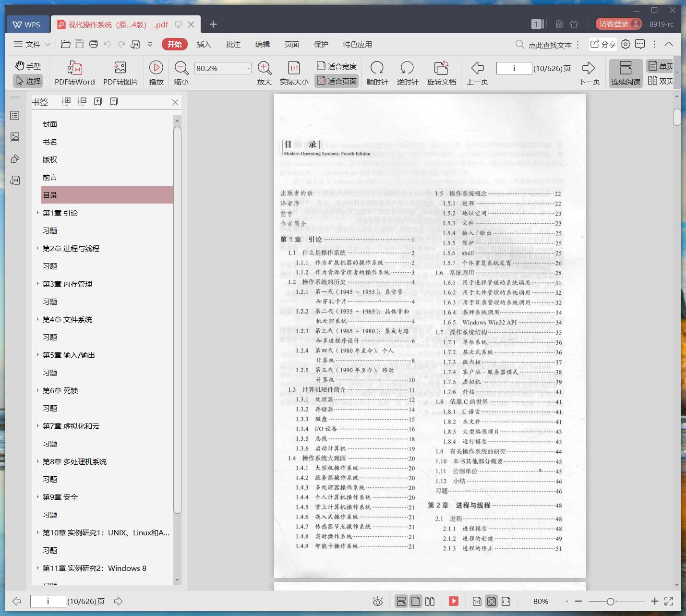Enter fullscreen via status bar expand icon

coord(669,601)
